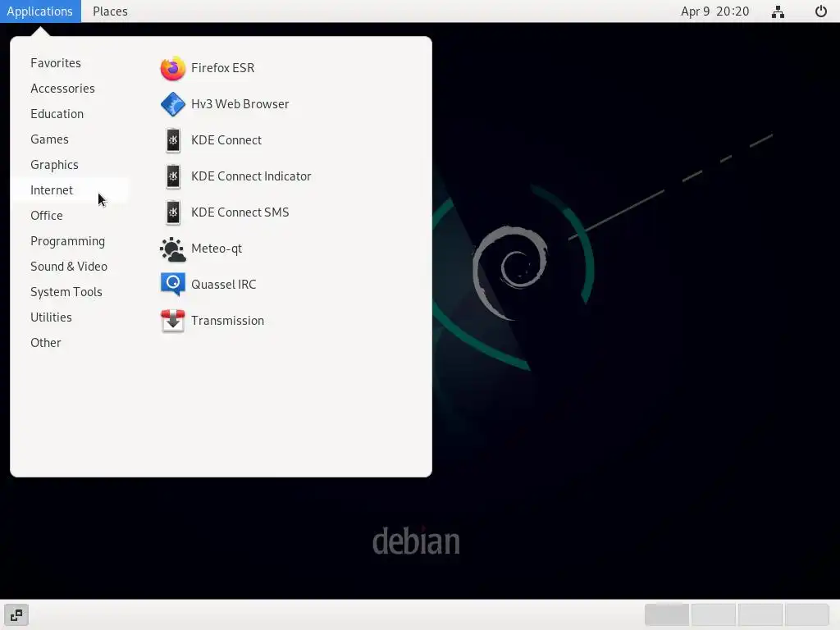
Task: Open Meteo-qt weather icon
Action: pos(172,249)
